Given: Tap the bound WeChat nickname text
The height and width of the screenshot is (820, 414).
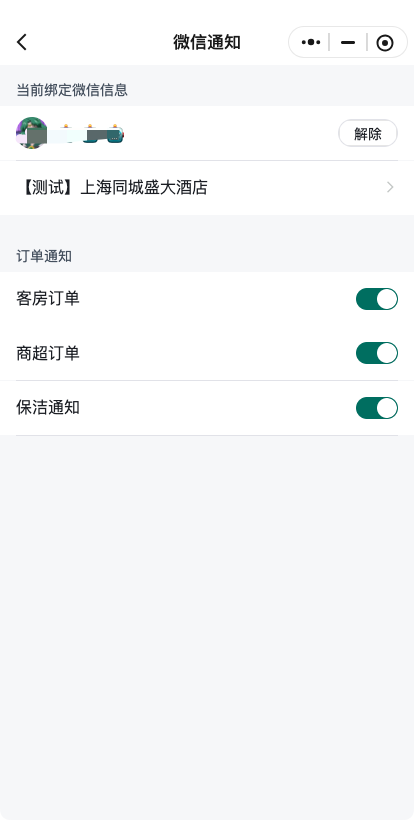Looking at the screenshot, I should click(87, 134).
